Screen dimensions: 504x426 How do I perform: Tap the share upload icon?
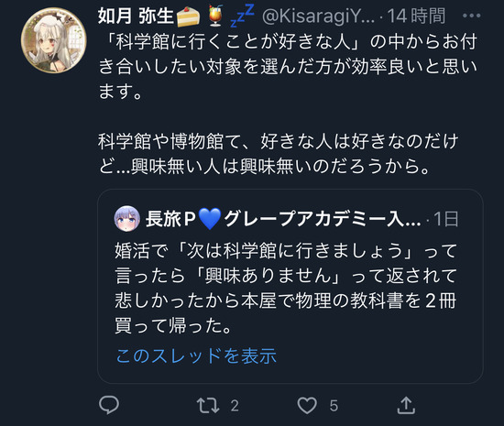[x=406, y=405]
